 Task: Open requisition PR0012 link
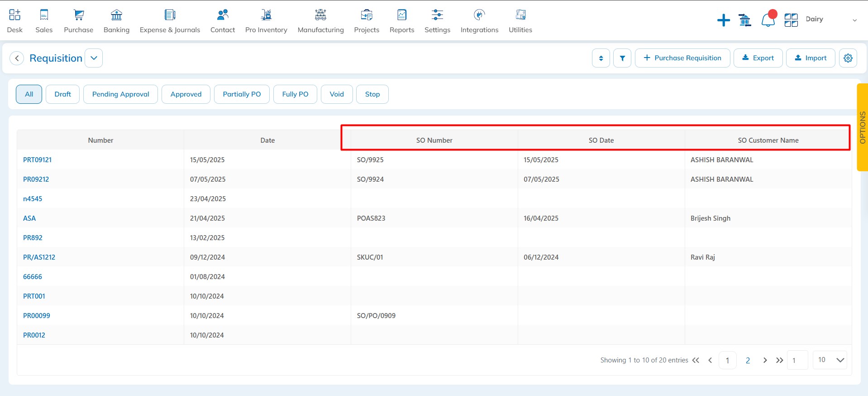pos(34,335)
